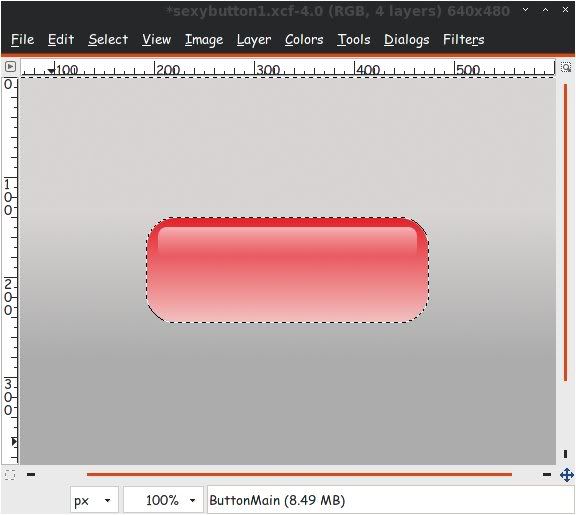Image resolution: width=576 pixels, height=515 pixels.
Task: Open the Dialogs menu
Action: click(x=407, y=40)
